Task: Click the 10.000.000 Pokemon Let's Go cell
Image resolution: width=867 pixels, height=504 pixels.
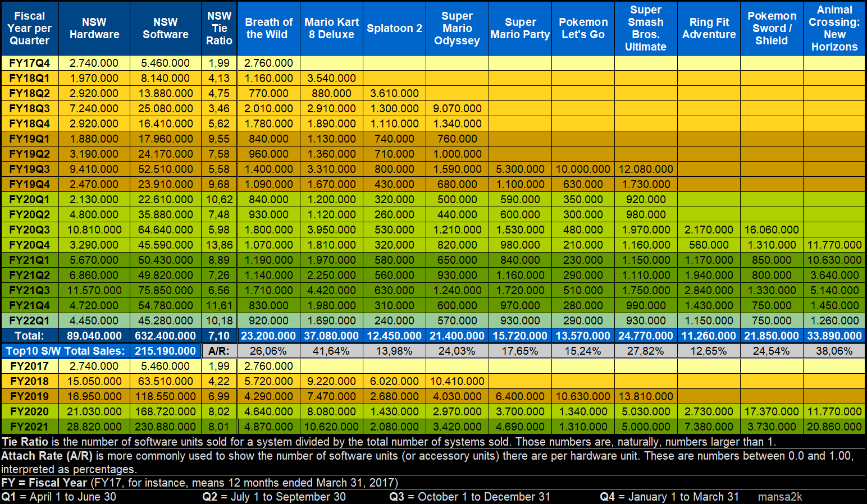Action: pyautogui.click(x=583, y=169)
